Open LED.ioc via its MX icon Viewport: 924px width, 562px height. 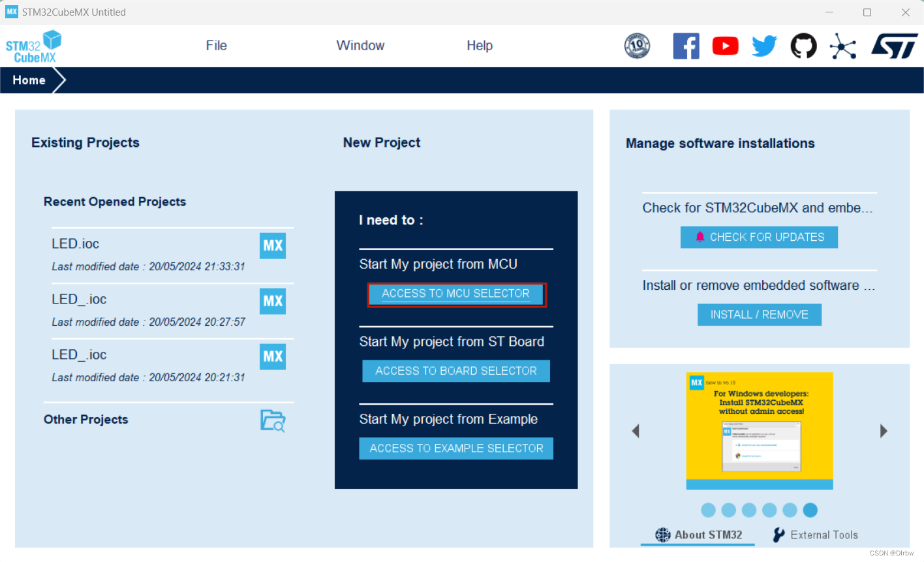(x=273, y=245)
